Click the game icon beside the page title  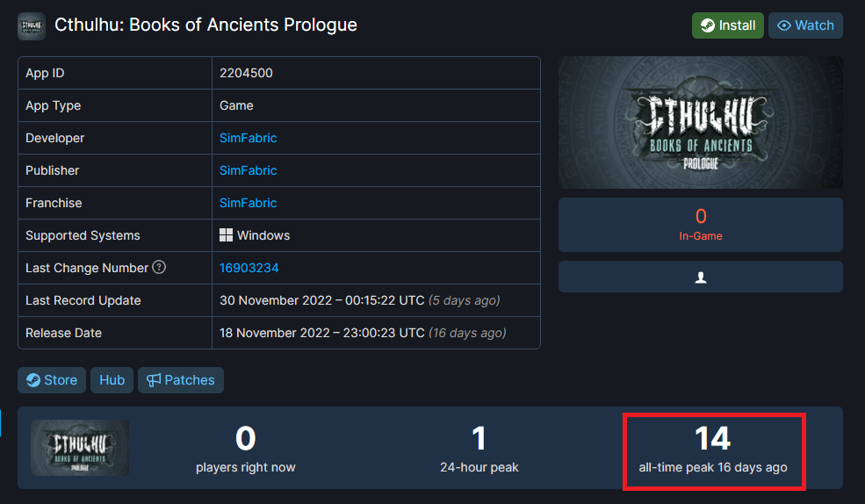pyautogui.click(x=32, y=25)
